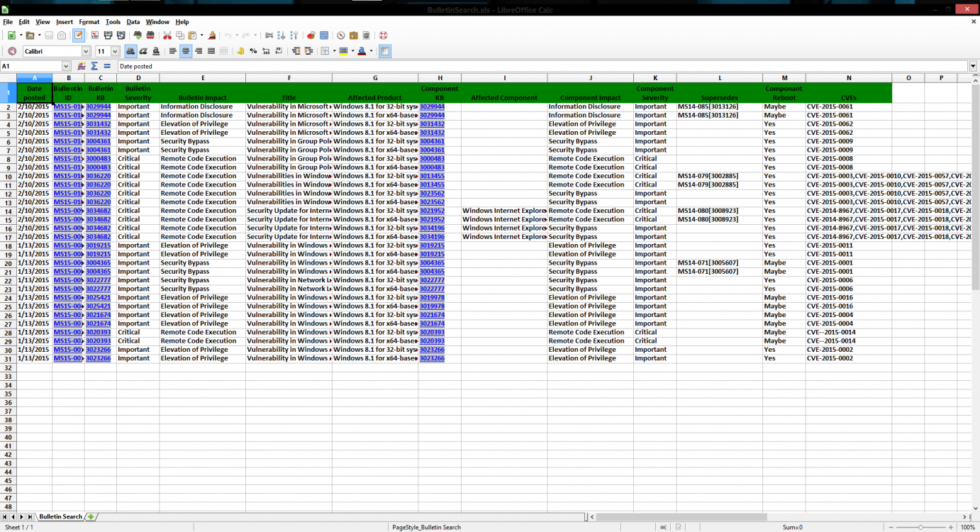Click the Sum sigma icon
This screenshot has height=532, width=980.
(94, 66)
